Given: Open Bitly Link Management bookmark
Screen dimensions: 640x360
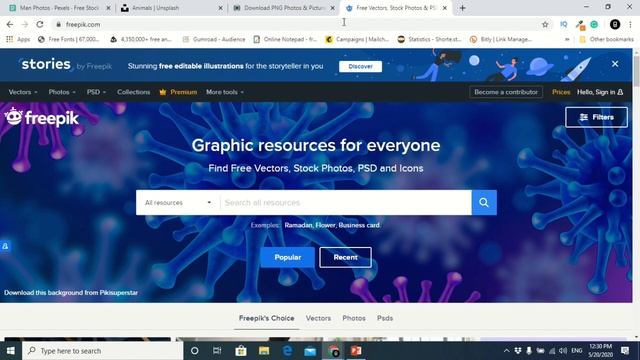Looking at the screenshot, I should [501, 39].
